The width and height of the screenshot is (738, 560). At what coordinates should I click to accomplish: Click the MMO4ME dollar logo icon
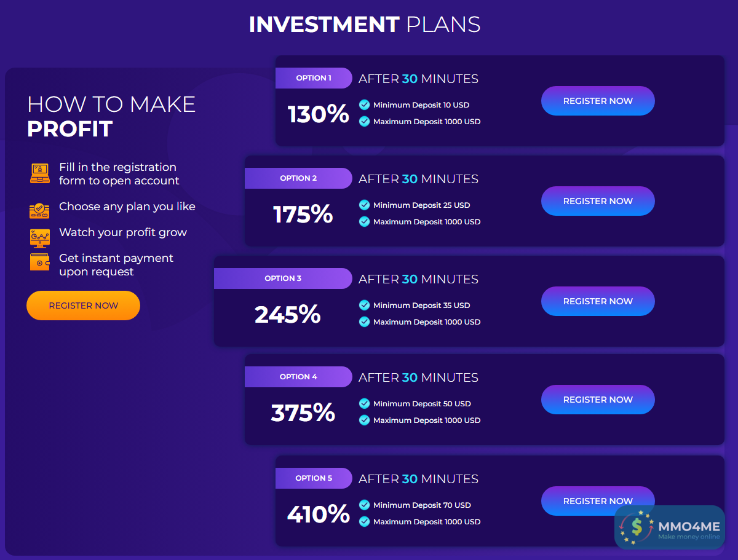[x=636, y=526]
